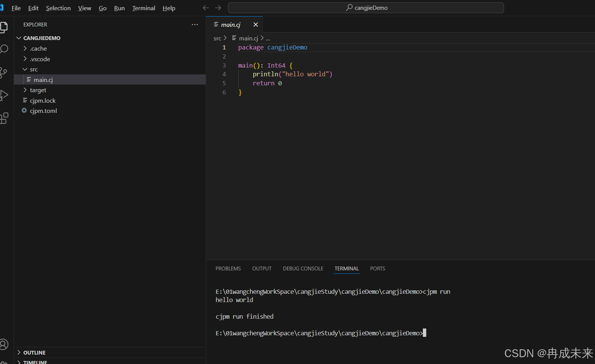
Task: Expand the .cache folder
Action: (x=25, y=48)
